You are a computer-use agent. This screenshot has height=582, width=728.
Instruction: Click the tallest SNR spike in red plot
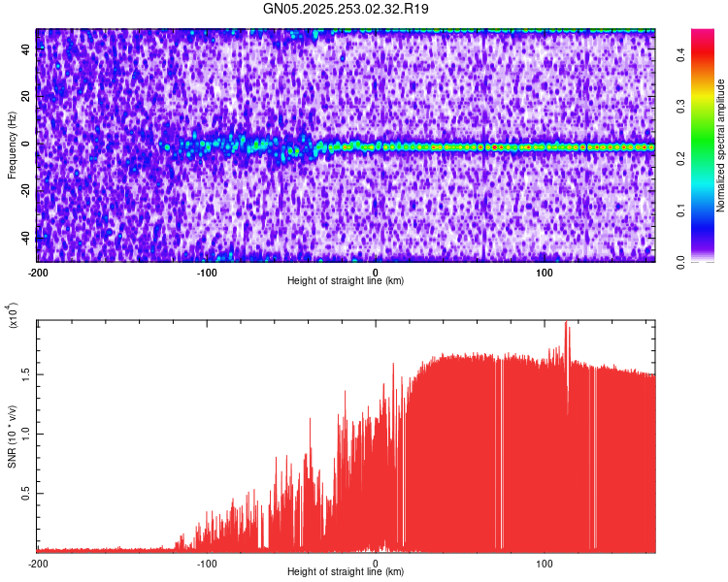pyautogui.click(x=567, y=325)
